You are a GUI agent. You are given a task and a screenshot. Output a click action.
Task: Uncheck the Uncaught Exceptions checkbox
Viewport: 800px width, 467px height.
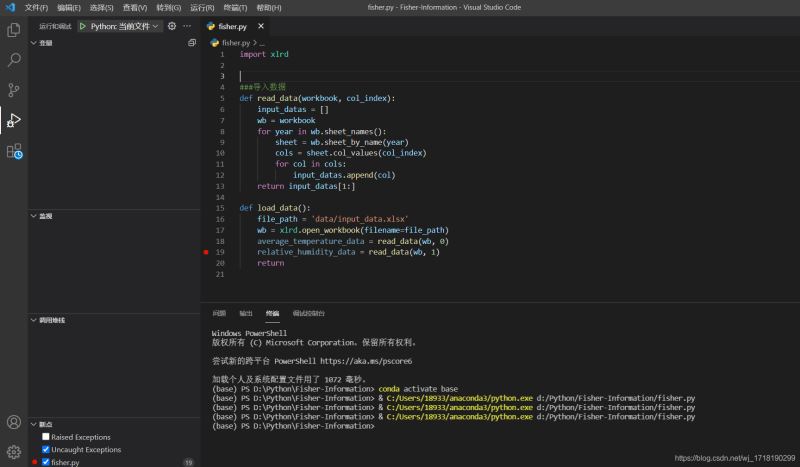point(46,450)
